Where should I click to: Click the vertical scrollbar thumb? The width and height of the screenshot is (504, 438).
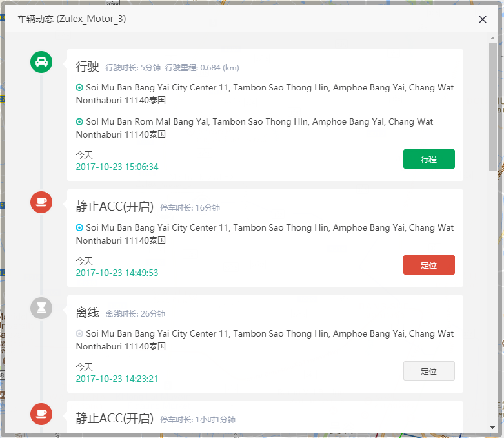coord(492,107)
